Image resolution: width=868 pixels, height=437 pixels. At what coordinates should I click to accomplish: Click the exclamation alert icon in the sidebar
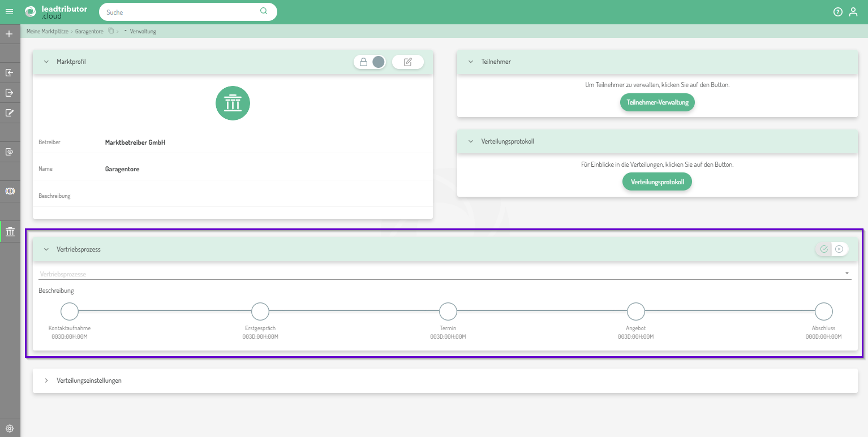click(9, 192)
